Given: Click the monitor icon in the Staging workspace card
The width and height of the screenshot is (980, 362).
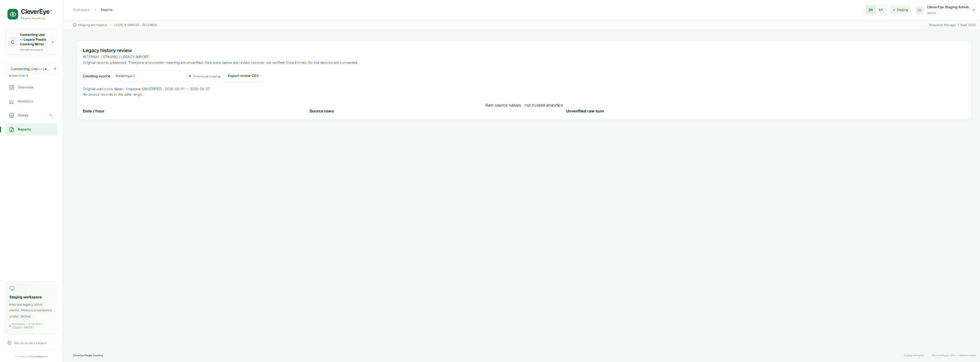Looking at the screenshot, I should pos(12,288).
